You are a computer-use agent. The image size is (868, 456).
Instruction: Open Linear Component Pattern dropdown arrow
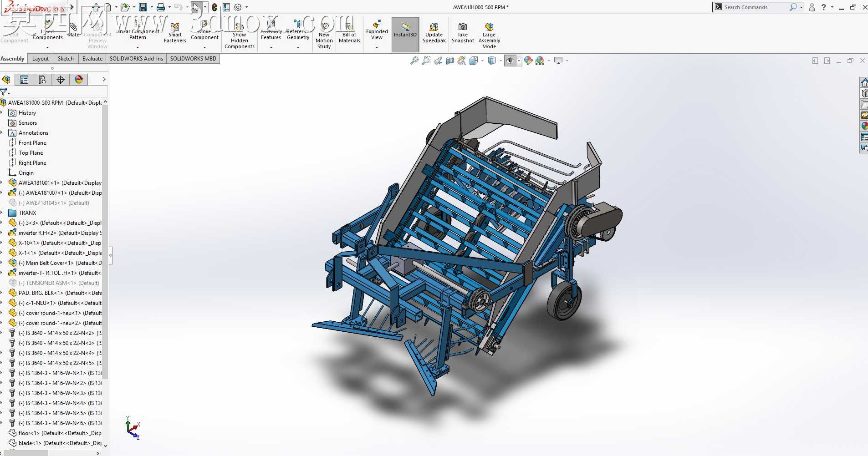138,47
